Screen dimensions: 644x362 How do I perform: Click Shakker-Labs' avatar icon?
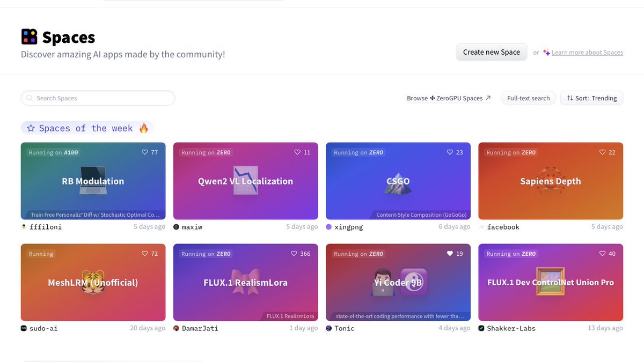(x=481, y=328)
